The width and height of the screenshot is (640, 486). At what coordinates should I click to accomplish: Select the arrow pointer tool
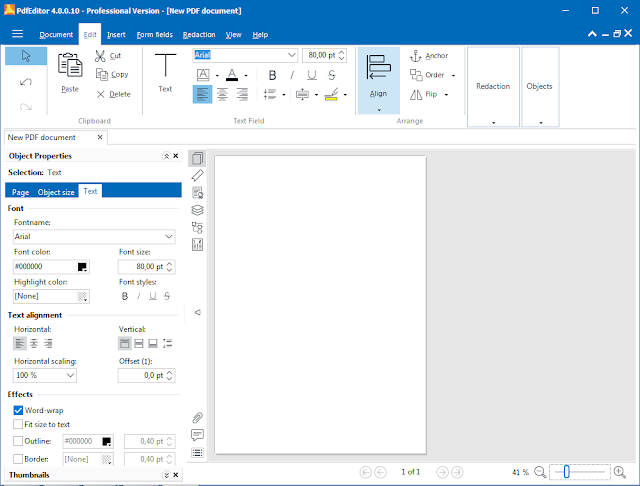pos(26,56)
